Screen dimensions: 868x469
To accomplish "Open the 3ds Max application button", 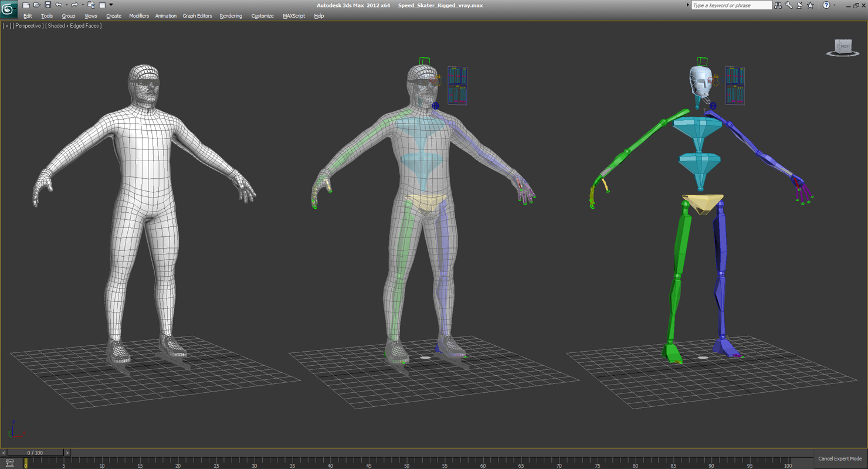I will (x=9, y=9).
